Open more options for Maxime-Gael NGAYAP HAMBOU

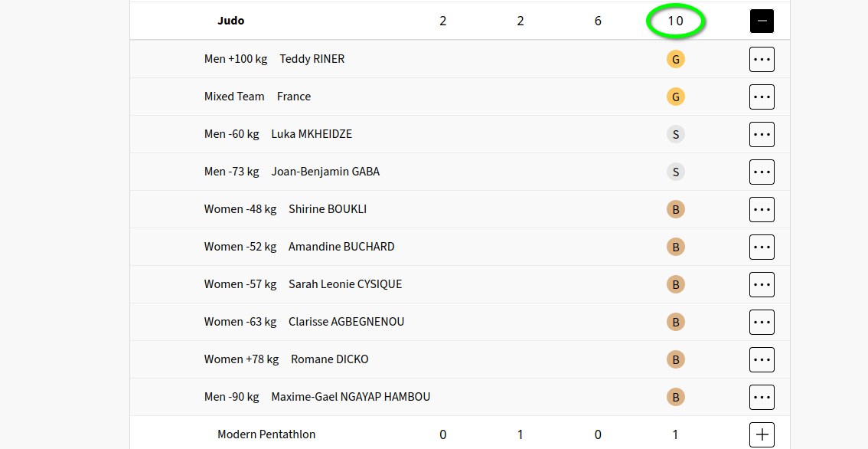tap(762, 397)
